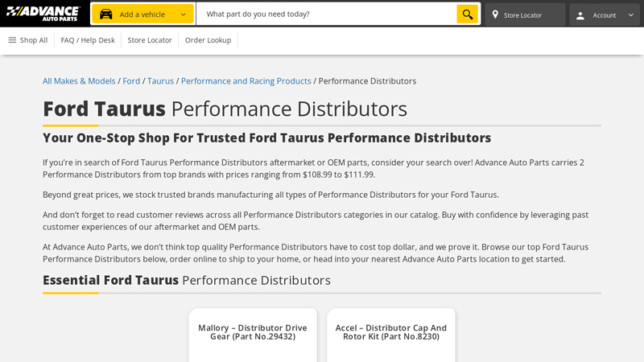644x362 pixels.
Task: Follow the Ford breadcrumb link
Action: (131, 81)
